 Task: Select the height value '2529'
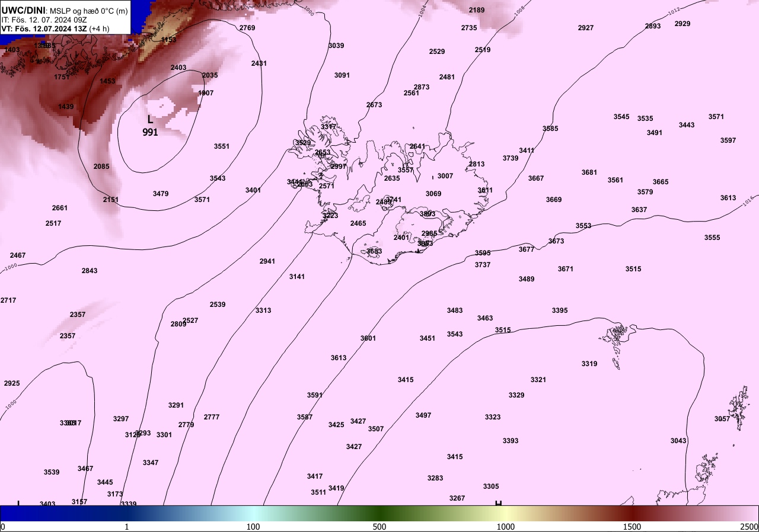coord(437,52)
